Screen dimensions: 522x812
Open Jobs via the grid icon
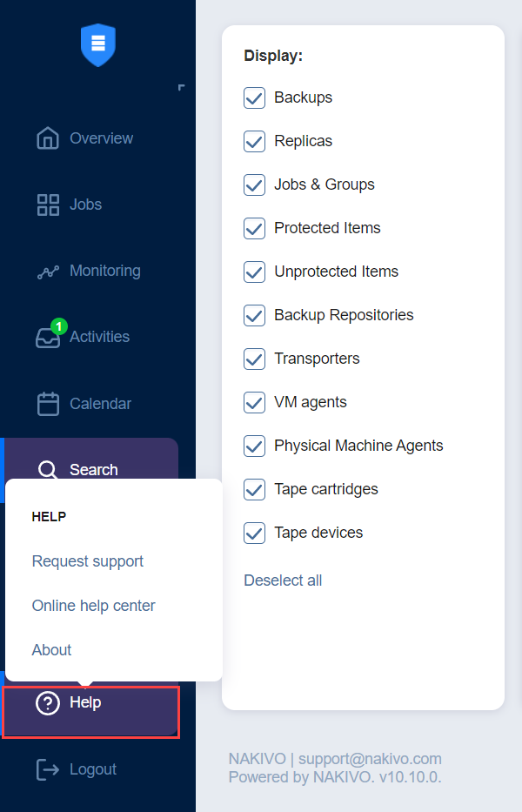pos(48,205)
